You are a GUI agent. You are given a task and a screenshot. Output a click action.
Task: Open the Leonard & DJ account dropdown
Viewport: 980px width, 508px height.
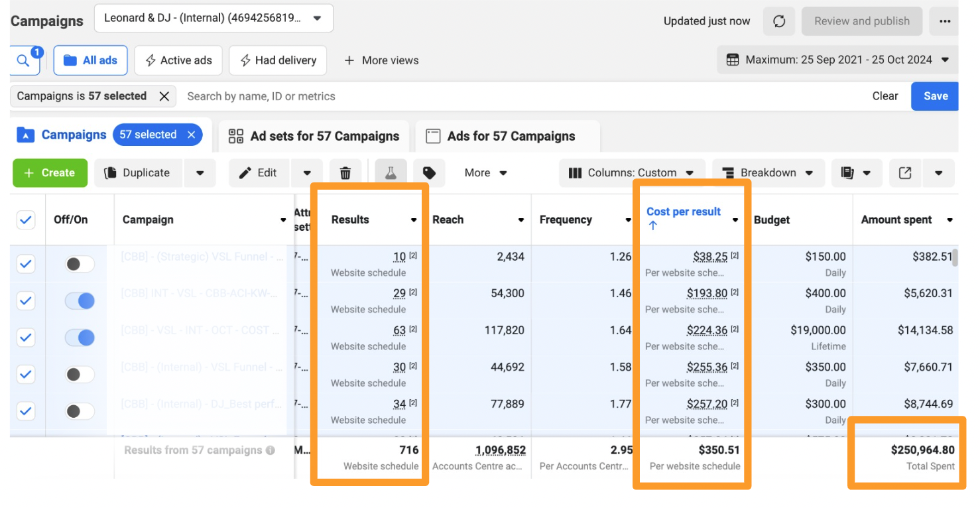point(214,18)
